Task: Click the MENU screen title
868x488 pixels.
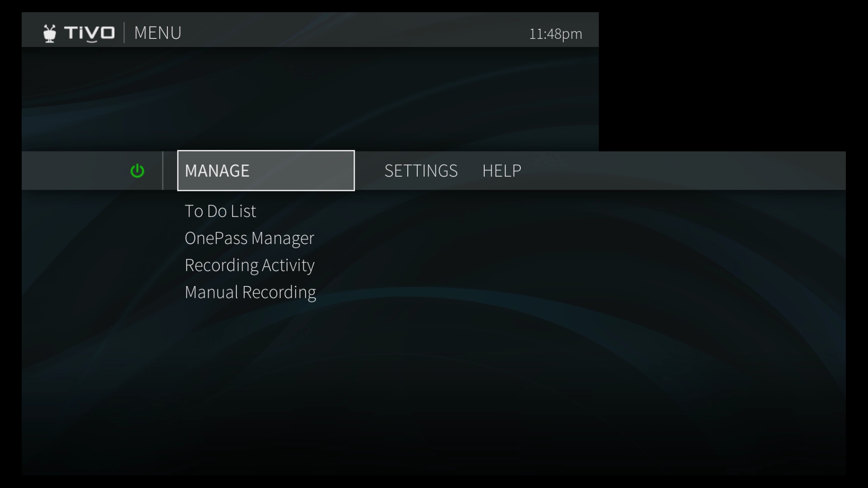Action: 158,33
